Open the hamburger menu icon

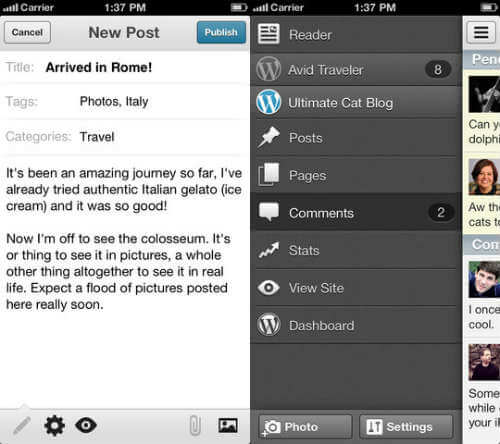point(481,32)
